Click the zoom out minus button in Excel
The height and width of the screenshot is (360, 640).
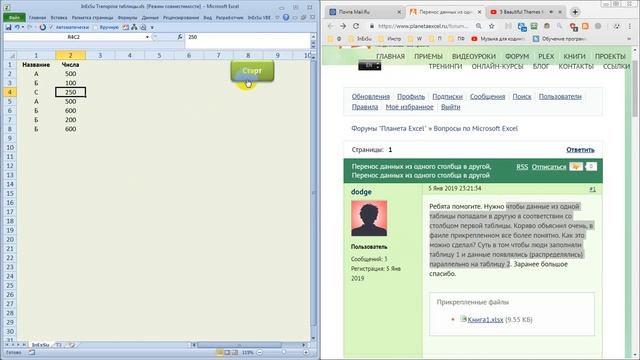coord(259,352)
